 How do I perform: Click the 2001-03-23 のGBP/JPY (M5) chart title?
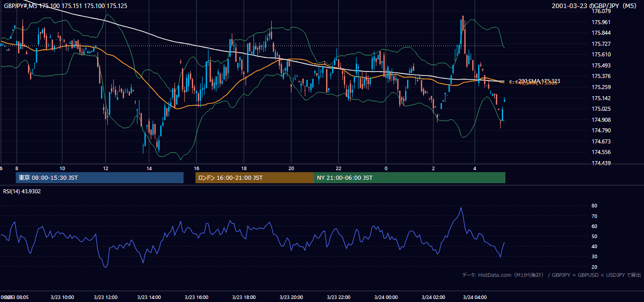tap(595, 6)
